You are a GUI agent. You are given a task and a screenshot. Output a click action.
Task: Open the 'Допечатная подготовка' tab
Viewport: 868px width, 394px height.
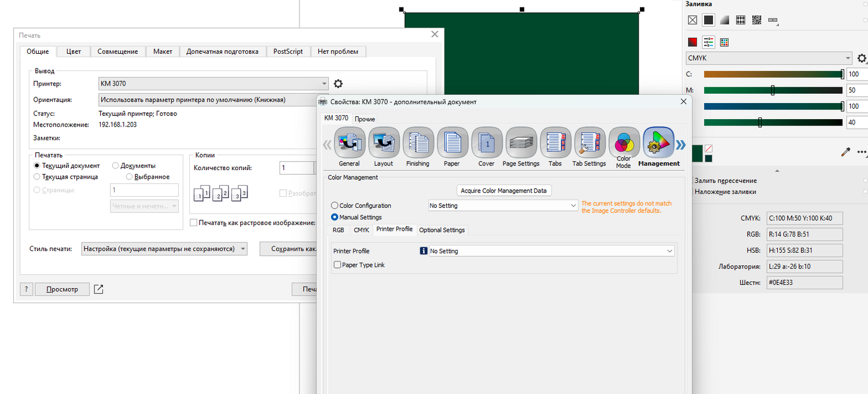[222, 51]
